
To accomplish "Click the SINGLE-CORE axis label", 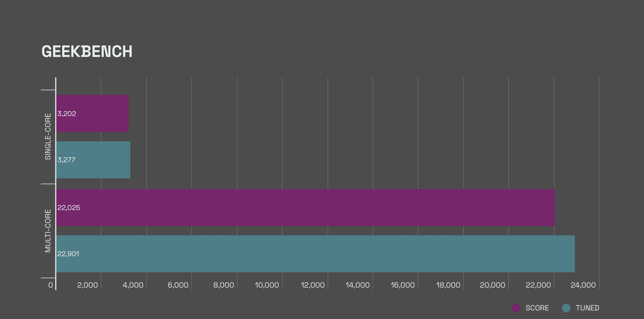I will (48, 137).
